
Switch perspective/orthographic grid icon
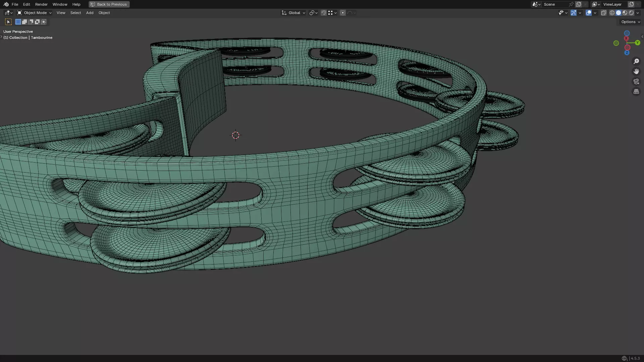click(x=636, y=92)
